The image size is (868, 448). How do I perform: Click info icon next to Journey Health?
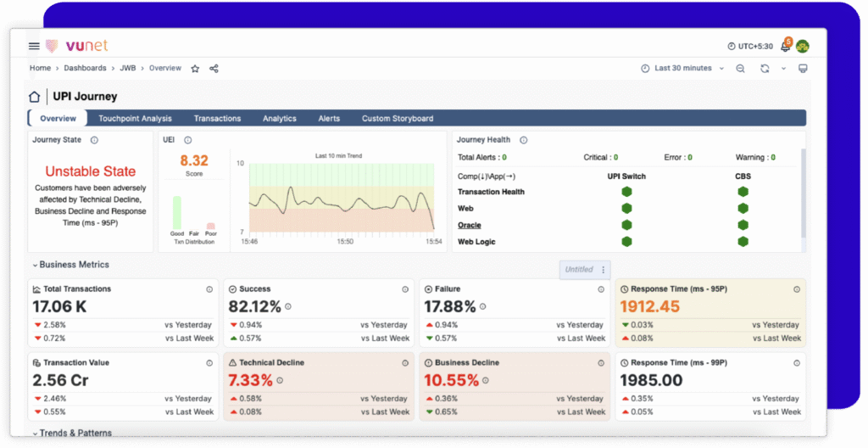point(524,140)
